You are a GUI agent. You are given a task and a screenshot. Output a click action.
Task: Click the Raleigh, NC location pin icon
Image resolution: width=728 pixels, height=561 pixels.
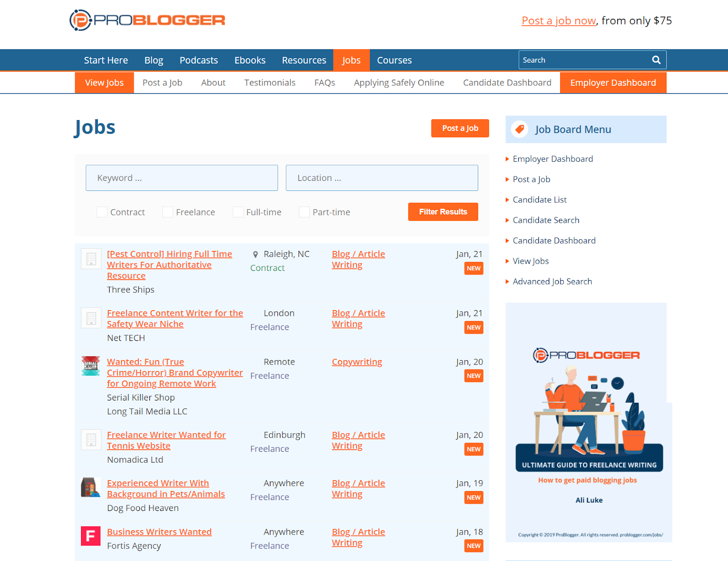255,255
